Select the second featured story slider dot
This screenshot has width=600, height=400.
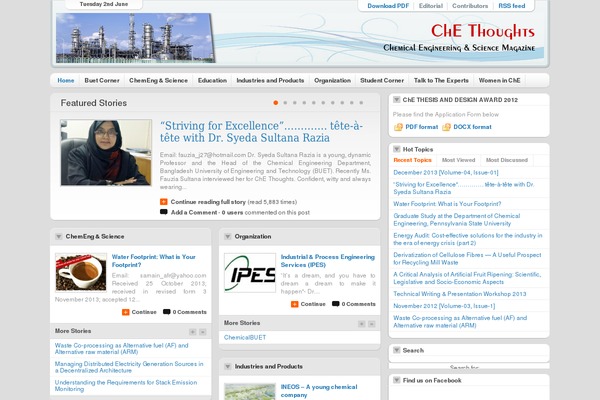pyautogui.click(x=285, y=103)
